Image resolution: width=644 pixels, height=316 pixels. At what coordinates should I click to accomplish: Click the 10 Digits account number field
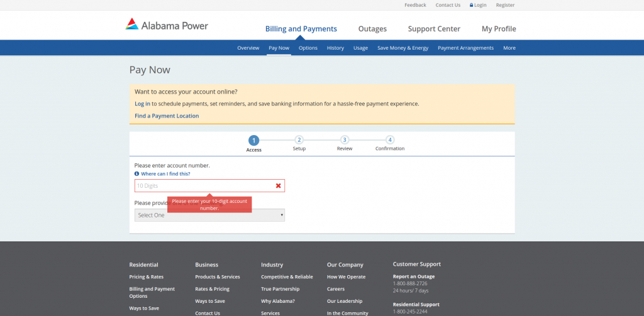[209, 186]
